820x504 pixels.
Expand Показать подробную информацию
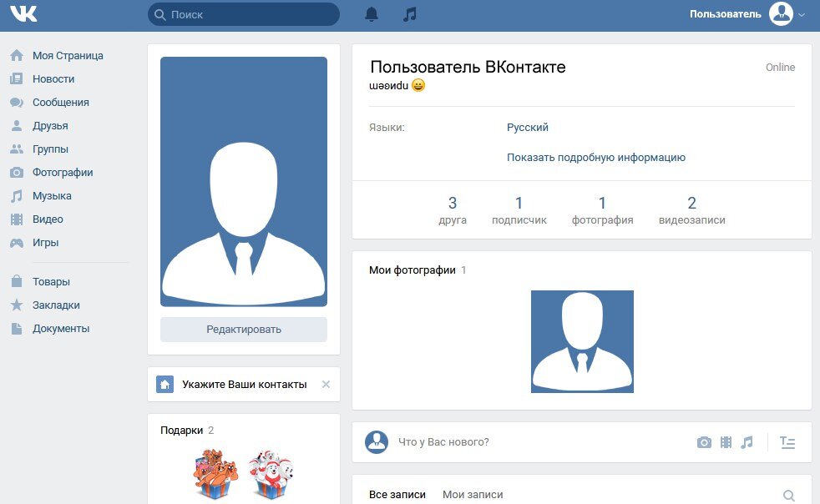[595, 158]
